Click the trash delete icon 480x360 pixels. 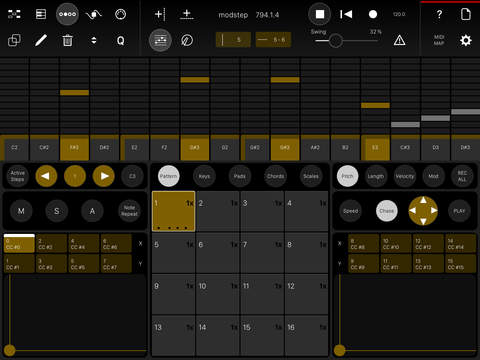(67, 41)
